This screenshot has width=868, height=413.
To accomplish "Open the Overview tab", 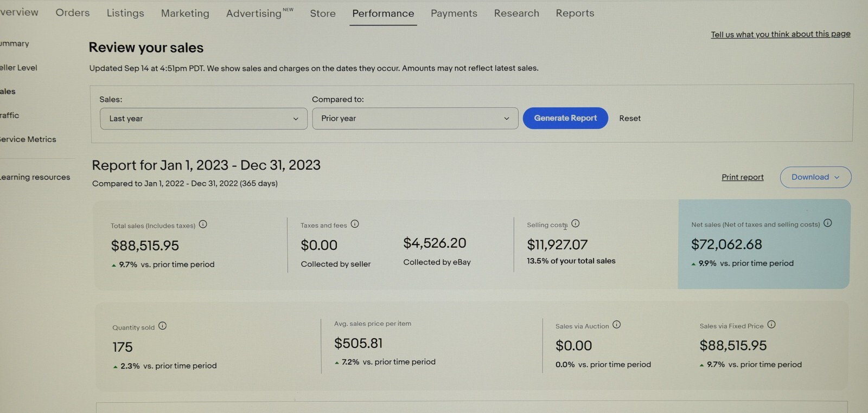I will tap(19, 12).
